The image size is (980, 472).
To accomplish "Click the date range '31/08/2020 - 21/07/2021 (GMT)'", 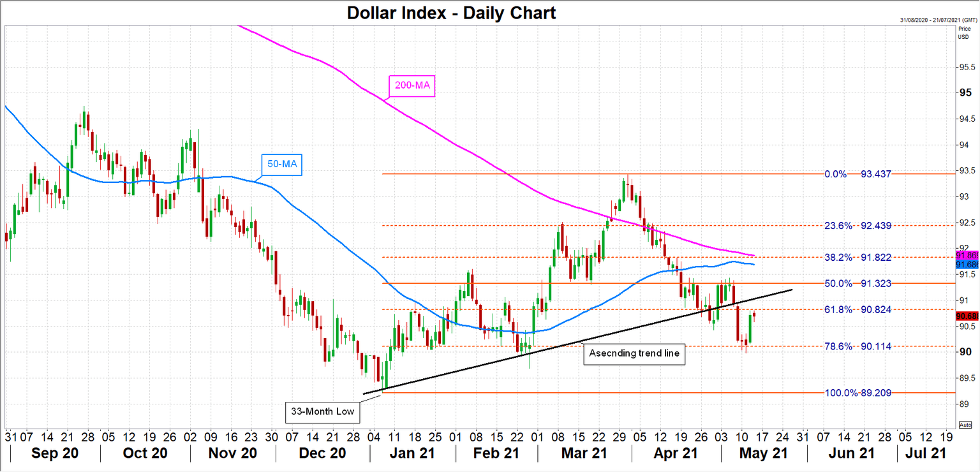I will click(932, 19).
